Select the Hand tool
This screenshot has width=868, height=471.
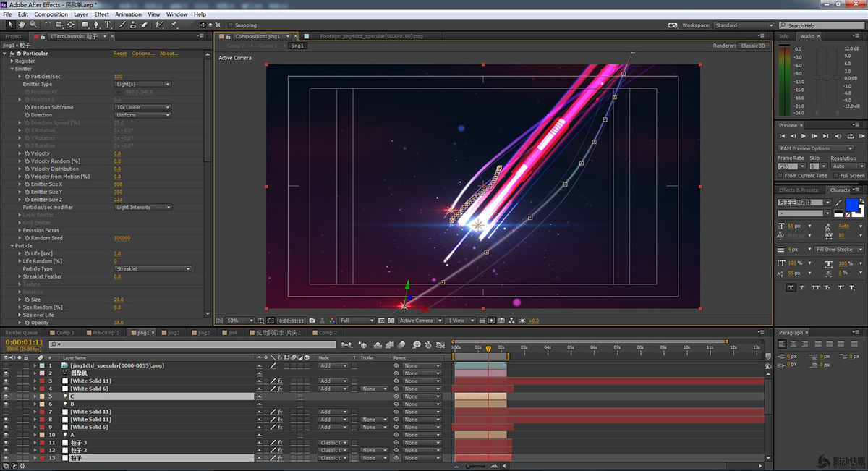tap(21, 25)
